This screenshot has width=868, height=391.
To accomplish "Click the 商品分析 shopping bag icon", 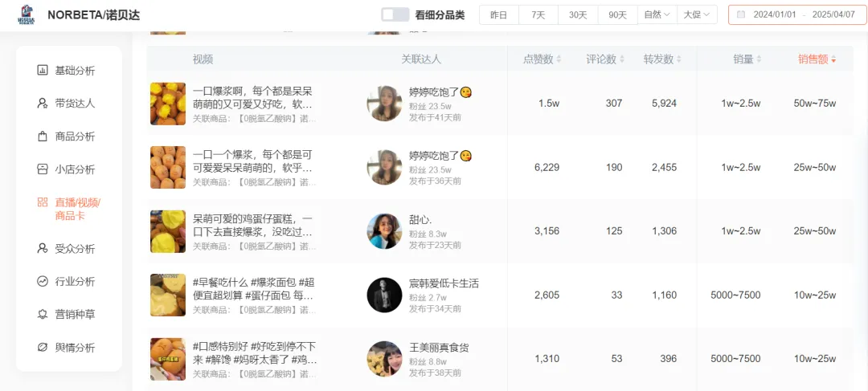I will pos(43,136).
